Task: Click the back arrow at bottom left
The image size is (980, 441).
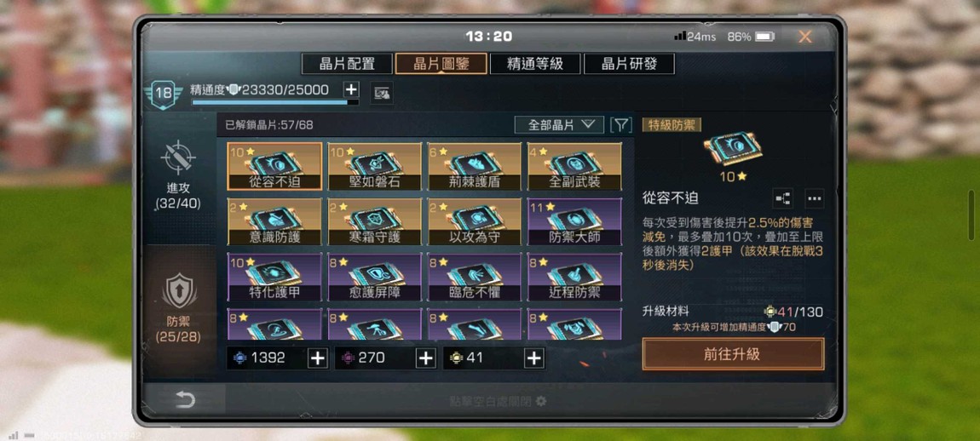Action: coord(185,400)
